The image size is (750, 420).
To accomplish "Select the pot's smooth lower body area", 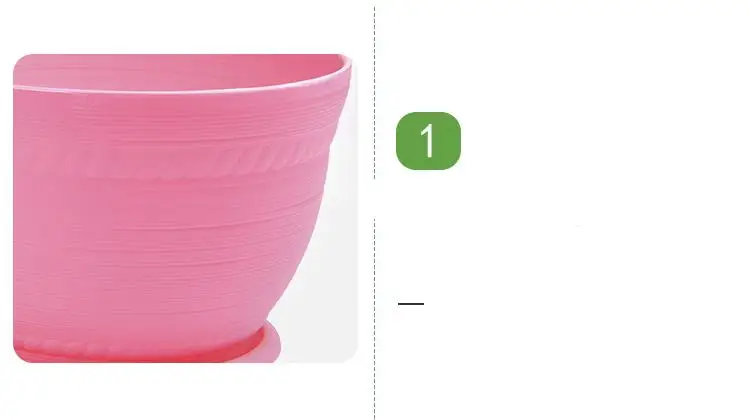I will (158, 258).
